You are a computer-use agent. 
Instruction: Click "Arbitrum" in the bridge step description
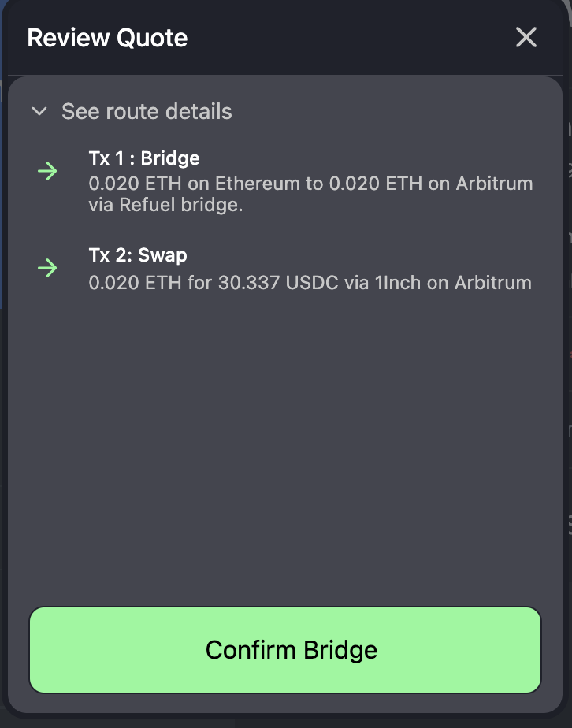pos(495,184)
